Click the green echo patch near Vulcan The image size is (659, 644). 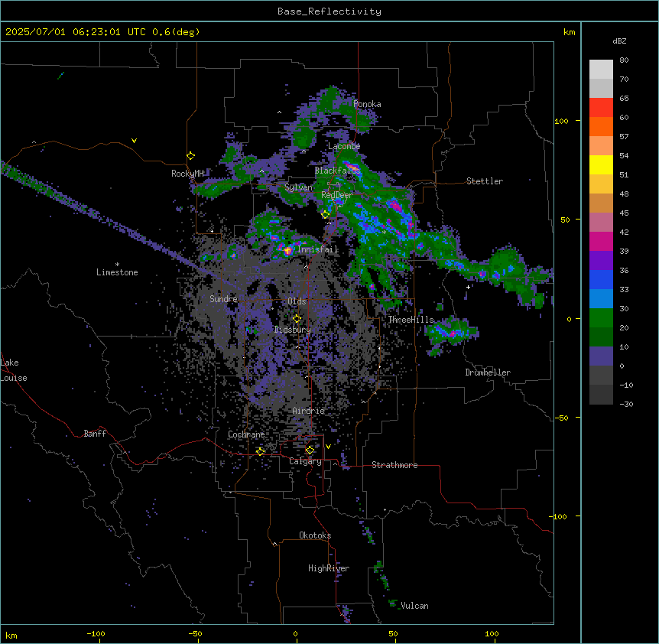coord(393,603)
